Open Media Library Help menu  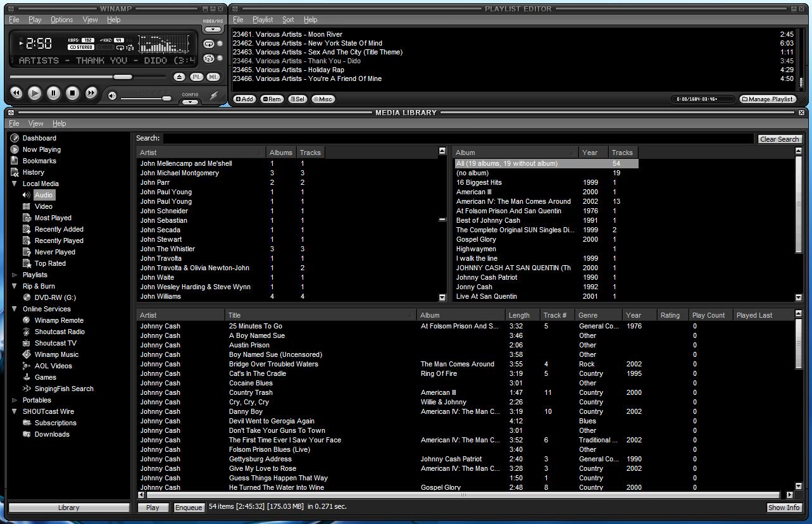click(x=59, y=123)
